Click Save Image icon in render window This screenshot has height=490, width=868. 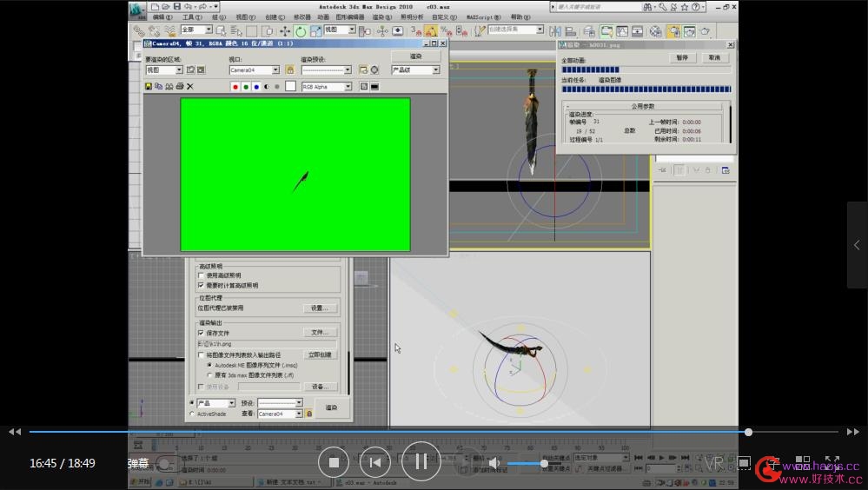[149, 86]
